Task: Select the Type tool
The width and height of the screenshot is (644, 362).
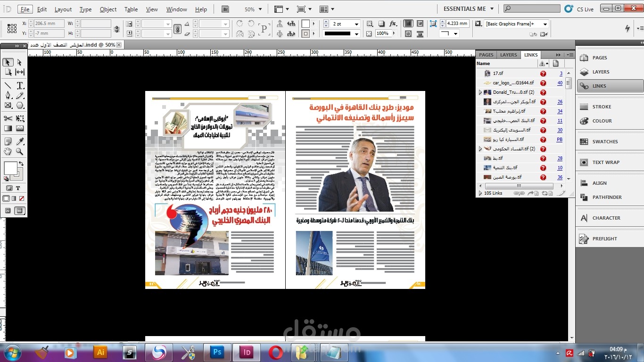Action: tap(20, 85)
